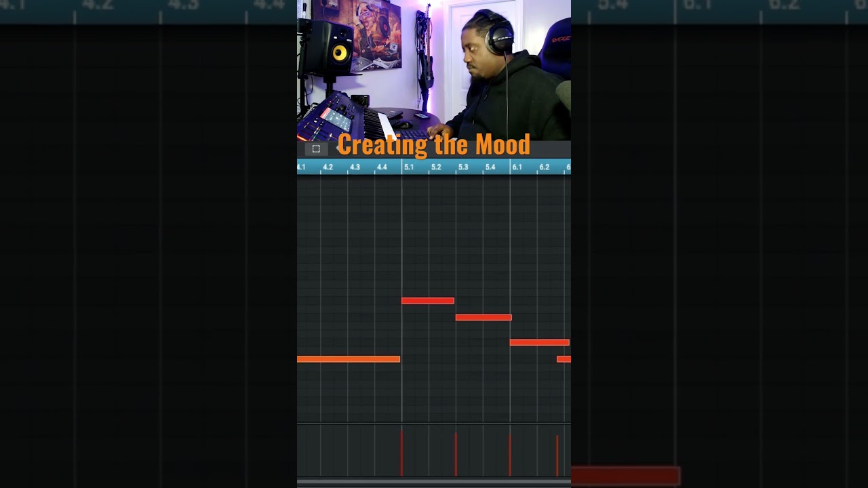
Task: Select the marquee selection tool icon
Action: tap(315, 149)
